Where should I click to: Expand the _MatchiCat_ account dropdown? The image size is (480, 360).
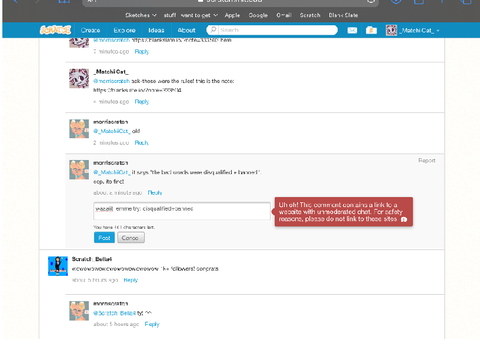click(x=438, y=31)
